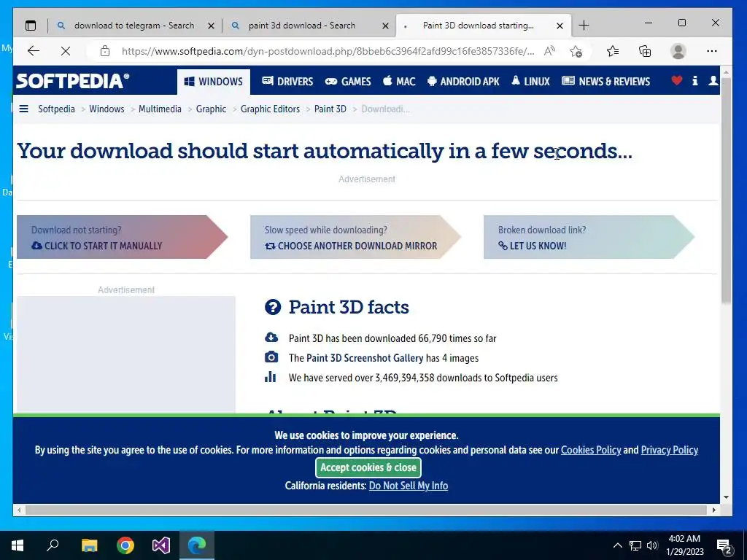Close the paint 3d download Search tab
This screenshot has width=747, height=560.
coord(385,26)
